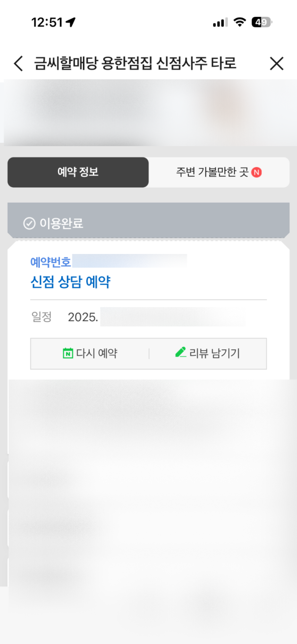This screenshot has height=644, width=297.
Task: Switch to the 예약 정보 tab
Action: (78, 172)
